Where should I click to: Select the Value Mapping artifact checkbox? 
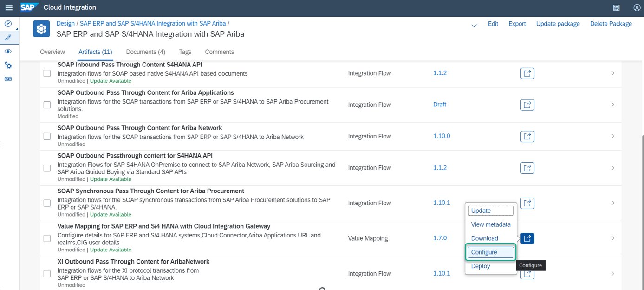47,238
